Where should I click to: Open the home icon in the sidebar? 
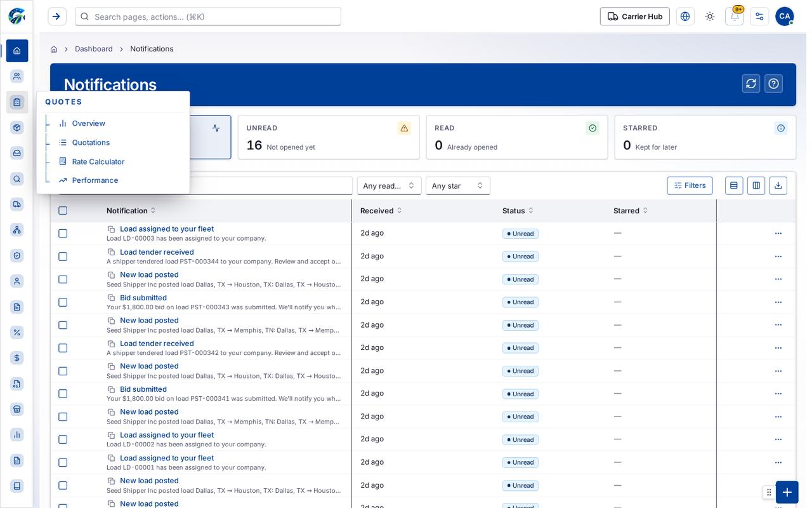[17, 51]
